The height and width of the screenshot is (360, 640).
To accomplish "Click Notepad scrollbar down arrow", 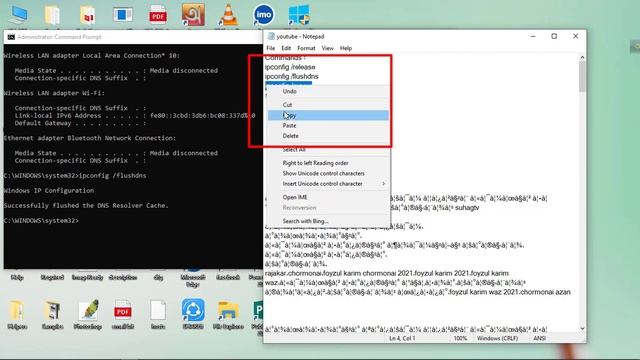I will point(582,328).
